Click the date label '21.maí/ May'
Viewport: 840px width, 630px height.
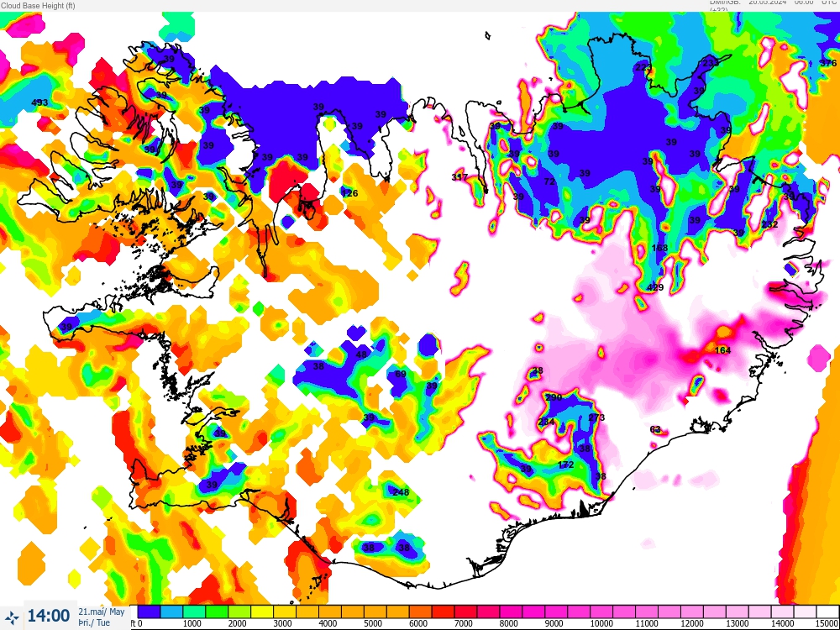(x=102, y=612)
